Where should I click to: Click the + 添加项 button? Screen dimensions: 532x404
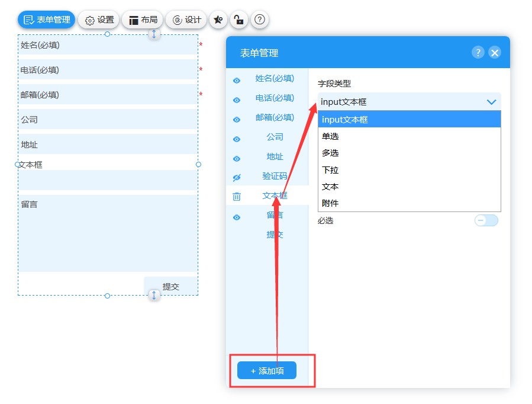coord(267,371)
